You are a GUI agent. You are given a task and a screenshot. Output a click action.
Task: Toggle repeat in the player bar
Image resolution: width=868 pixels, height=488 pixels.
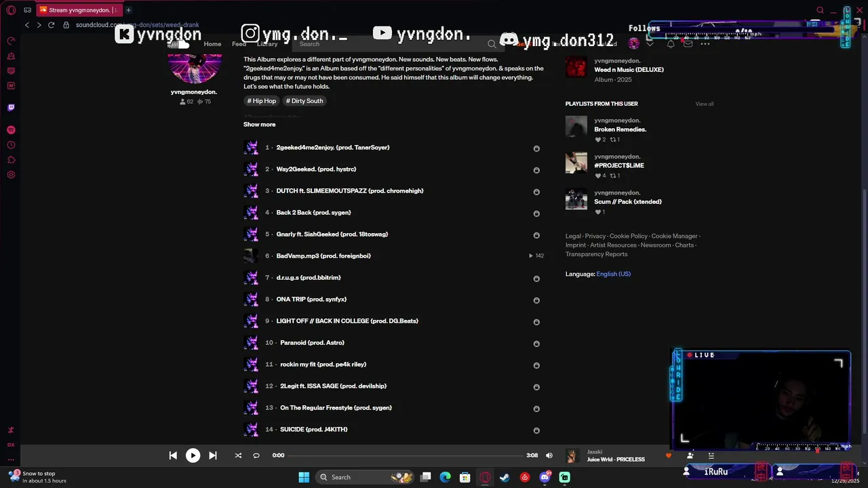click(256, 455)
